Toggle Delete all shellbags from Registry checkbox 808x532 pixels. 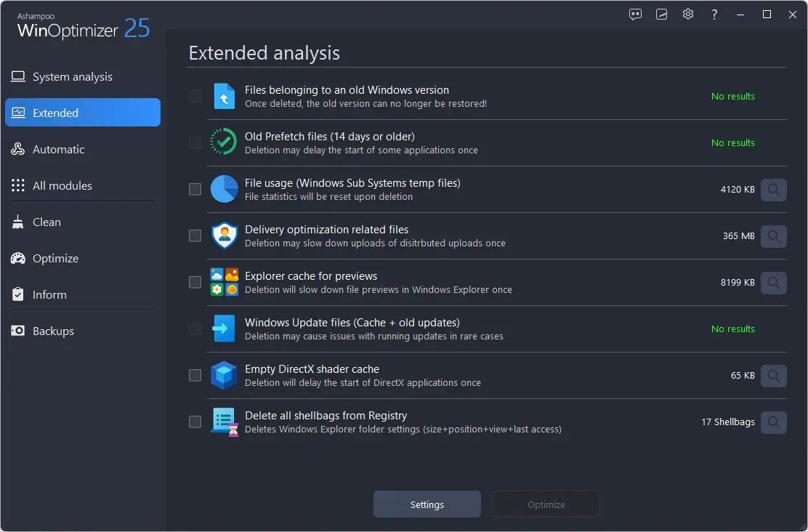click(195, 422)
